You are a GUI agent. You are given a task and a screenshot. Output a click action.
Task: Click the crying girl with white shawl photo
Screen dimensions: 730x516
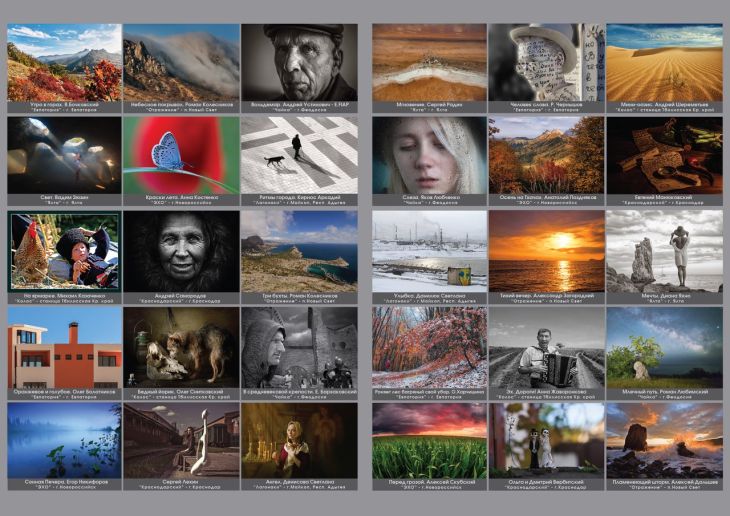coord(430,154)
